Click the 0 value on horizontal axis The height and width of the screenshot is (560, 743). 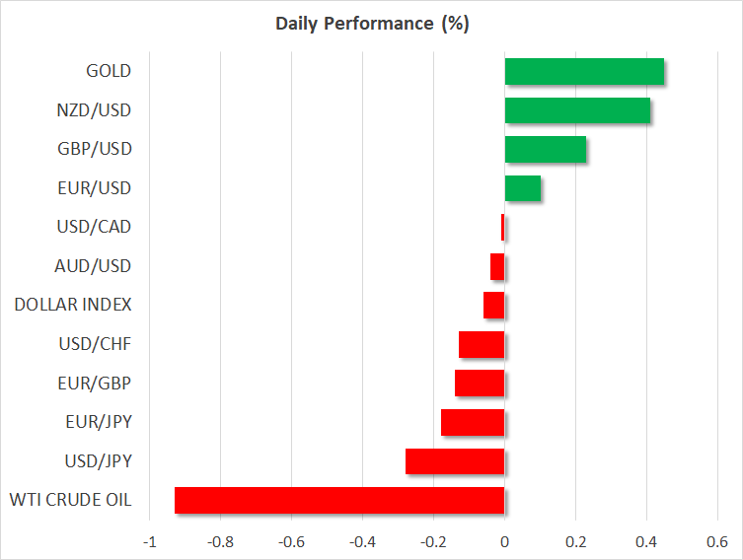[504, 541]
